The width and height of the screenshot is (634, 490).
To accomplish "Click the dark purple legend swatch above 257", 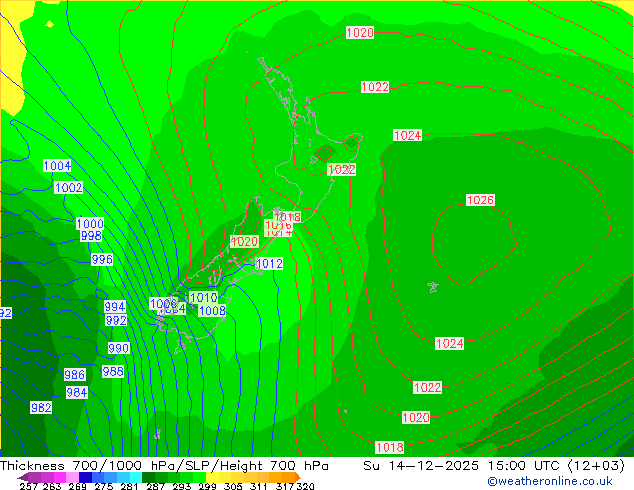I will [x=25, y=477].
